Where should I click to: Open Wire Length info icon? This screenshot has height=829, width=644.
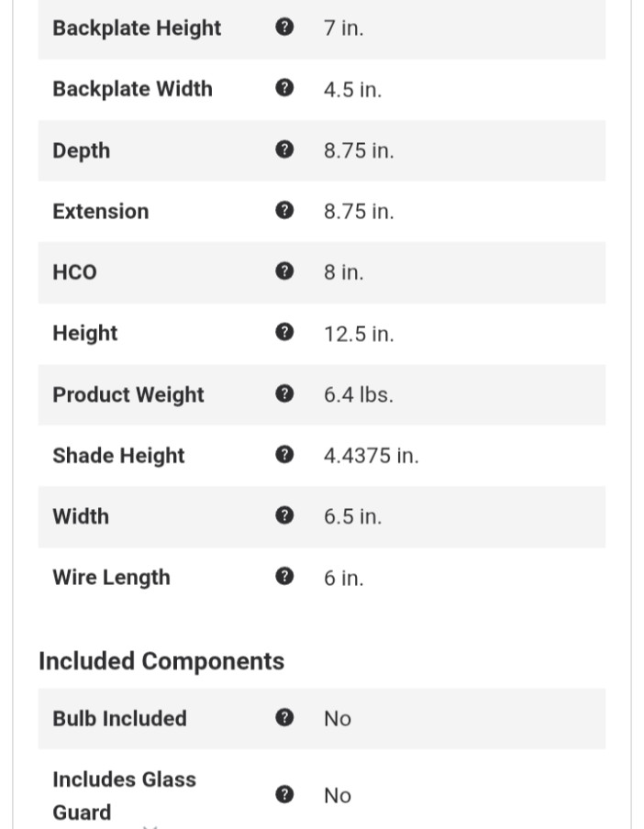(x=284, y=577)
